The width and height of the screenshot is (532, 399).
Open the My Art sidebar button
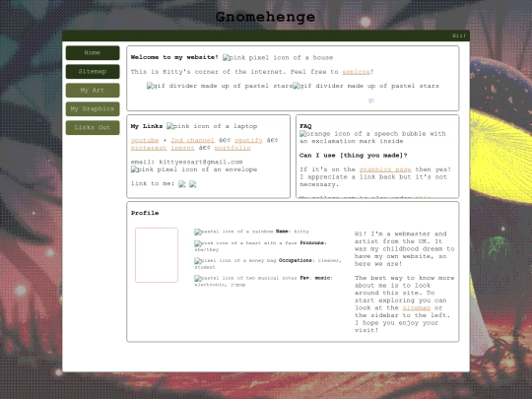click(x=93, y=91)
